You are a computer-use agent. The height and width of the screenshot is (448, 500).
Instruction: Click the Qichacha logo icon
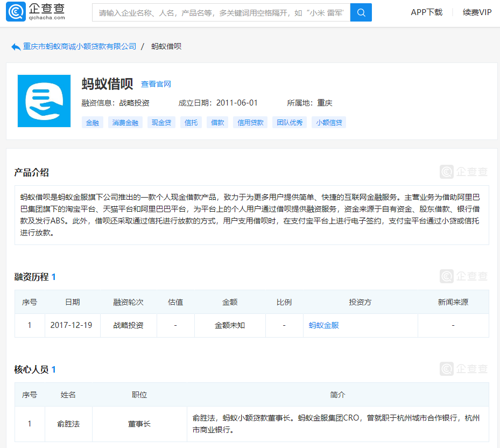point(16,12)
